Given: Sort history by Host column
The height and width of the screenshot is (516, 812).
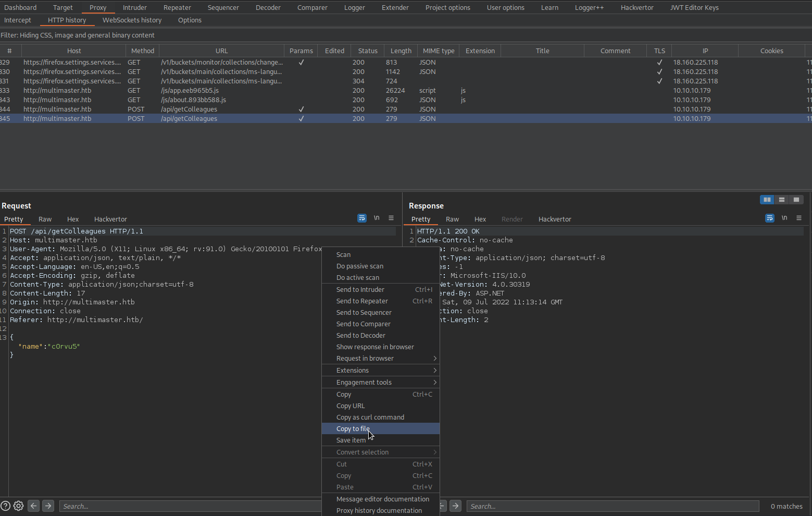Looking at the screenshot, I should [x=74, y=51].
